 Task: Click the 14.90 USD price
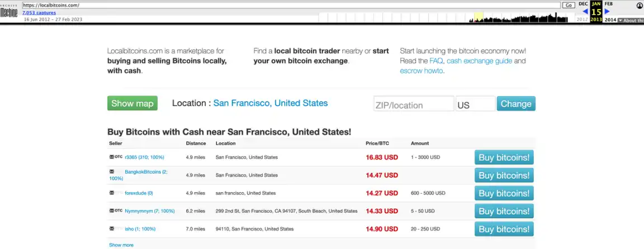[382, 229]
